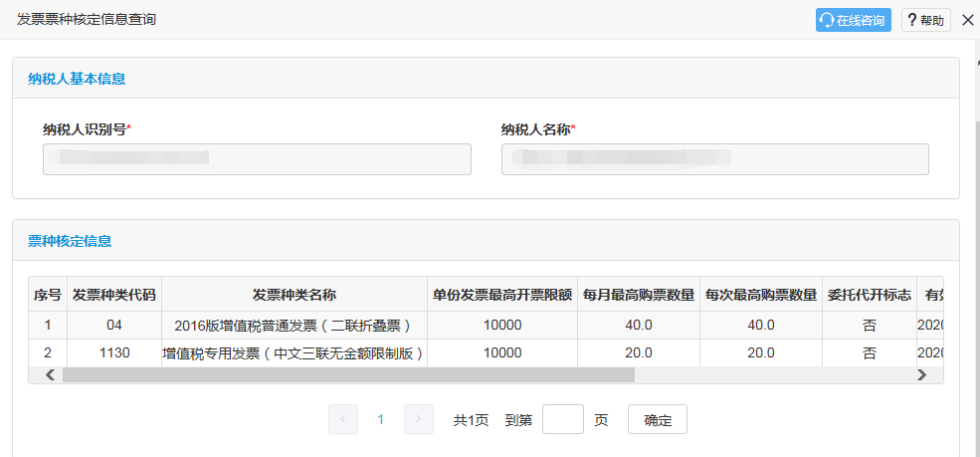Select the row for 2016版增值税普通发票
Screen dimensions: 980x457
pos(294,325)
